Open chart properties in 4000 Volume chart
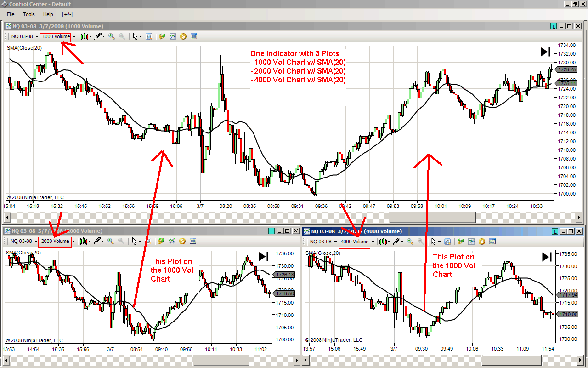This screenshot has width=588, height=368. point(492,241)
